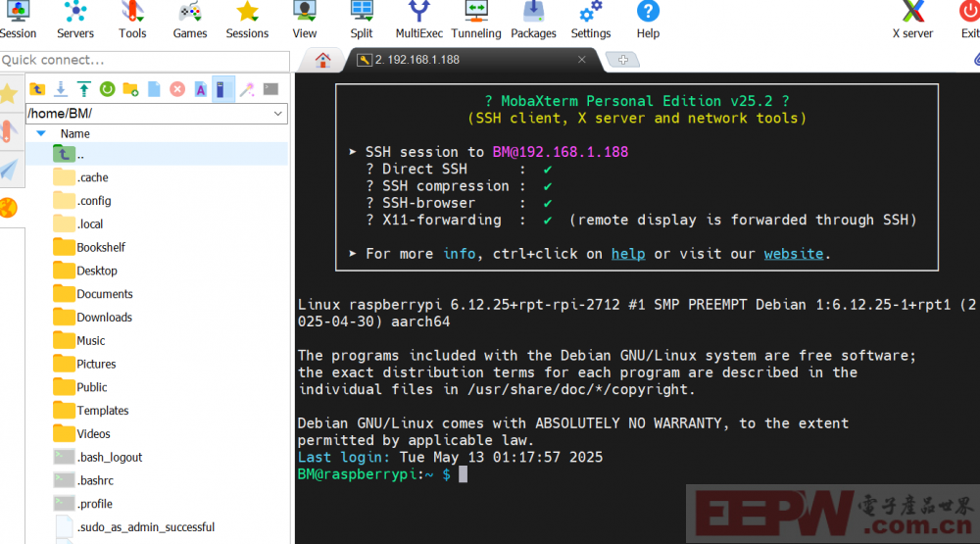
Task: Open terminal here with gray console icon
Action: (x=270, y=89)
